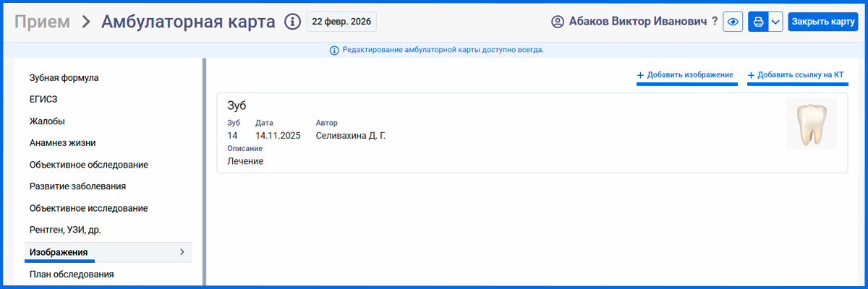Click the patient profile icon near Абаков
This screenshot has height=289, width=868.
[557, 22]
